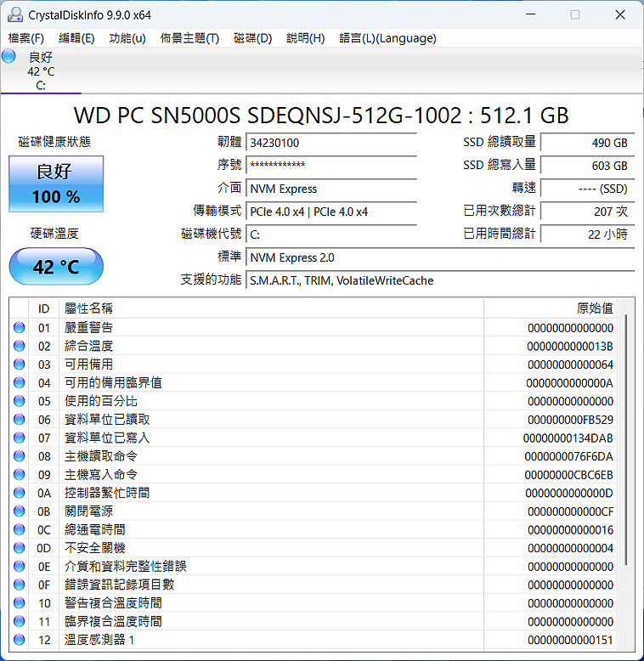
Task: Click the 磁碟健康狀態 label
Action: [x=54, y=142]
